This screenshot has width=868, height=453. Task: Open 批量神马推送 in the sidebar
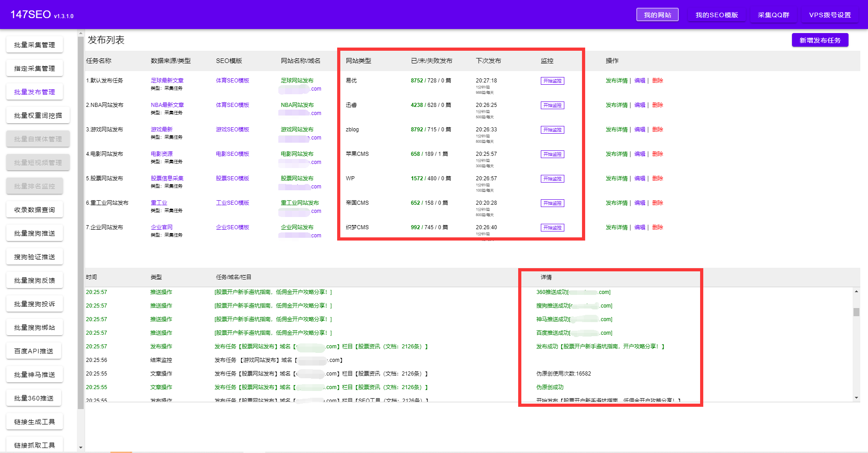click(34, 375)
